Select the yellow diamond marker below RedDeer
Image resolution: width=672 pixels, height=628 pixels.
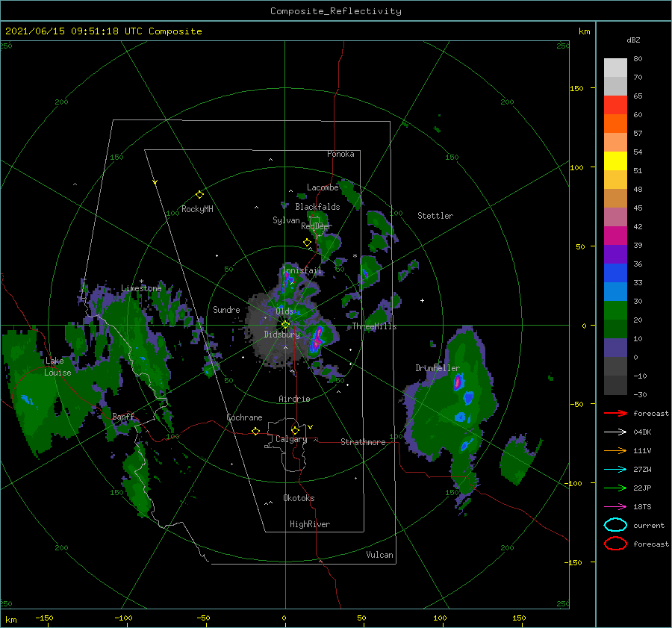pyautogui.click(x=307, y=243)
